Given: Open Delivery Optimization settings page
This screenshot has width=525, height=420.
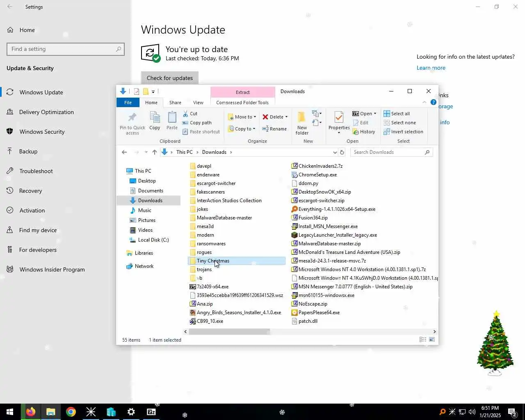Looking at the screenshot, I should [x=46, y=112].
